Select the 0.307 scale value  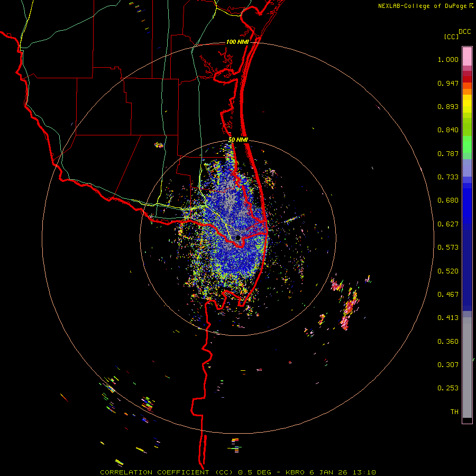(x=448, y=365)
